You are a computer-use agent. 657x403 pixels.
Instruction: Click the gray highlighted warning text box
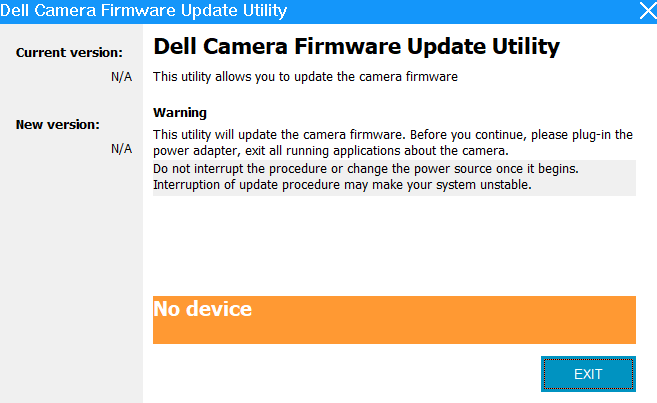coord(394,178)
